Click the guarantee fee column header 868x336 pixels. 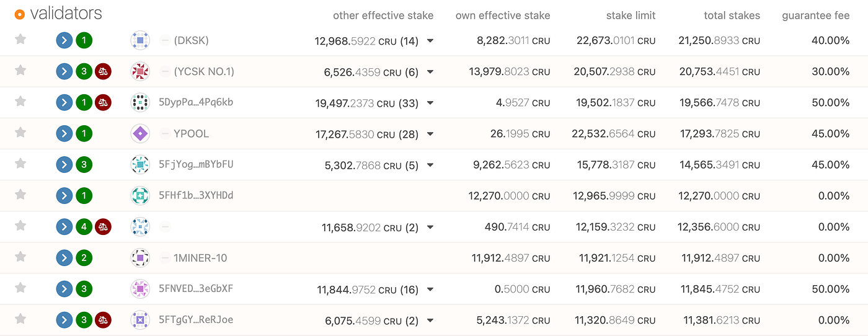point(815,15)
